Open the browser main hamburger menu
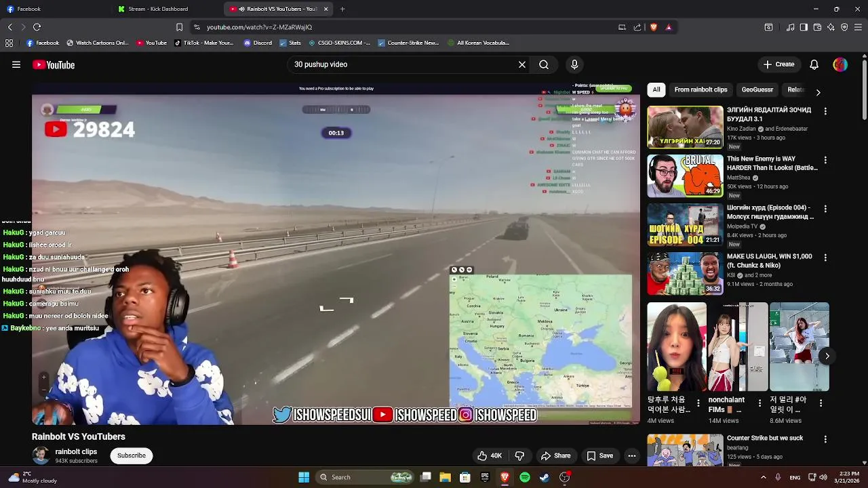868x488 pixels. coord(859,27)
